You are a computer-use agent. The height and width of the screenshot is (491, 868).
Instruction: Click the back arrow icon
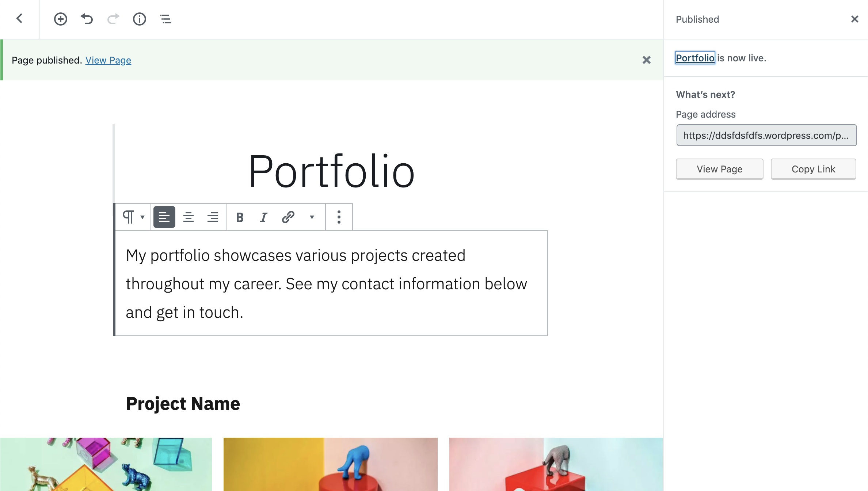click(19, 19)
